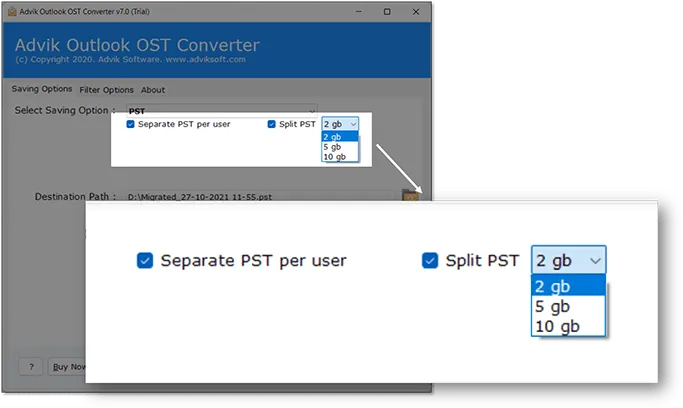683x408 pixels.
Task: Click the small panel's 2 gb combo box
Action: pyautogui.click(x=340, y=124)
